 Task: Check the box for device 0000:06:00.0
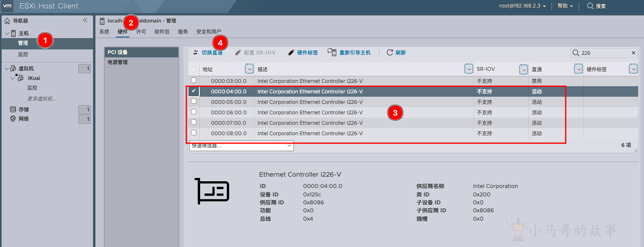[x=193, y=112]
